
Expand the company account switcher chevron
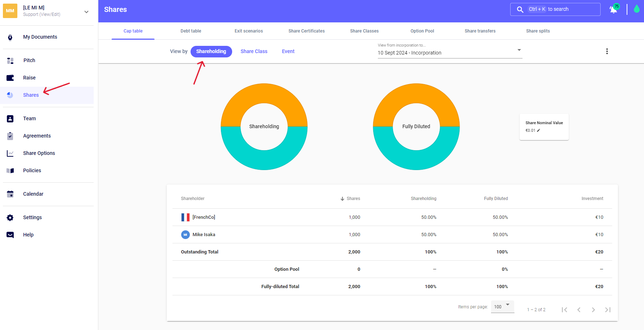pos(86,12)
